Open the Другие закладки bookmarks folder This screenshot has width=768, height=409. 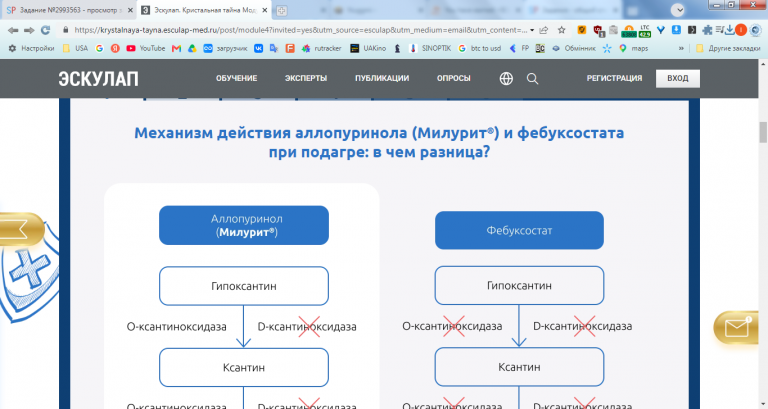pyautogui.click(x=728, y=48)
